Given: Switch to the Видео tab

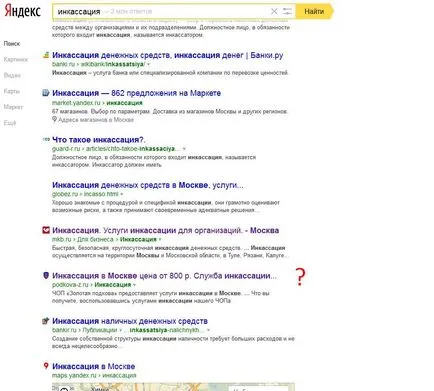Looking at the screenshot, I should coord(12,76).
